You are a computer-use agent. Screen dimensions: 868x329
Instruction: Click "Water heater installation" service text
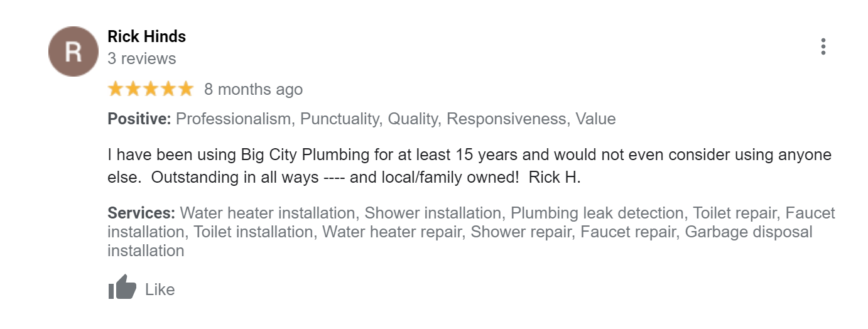[x=268, y=213]
